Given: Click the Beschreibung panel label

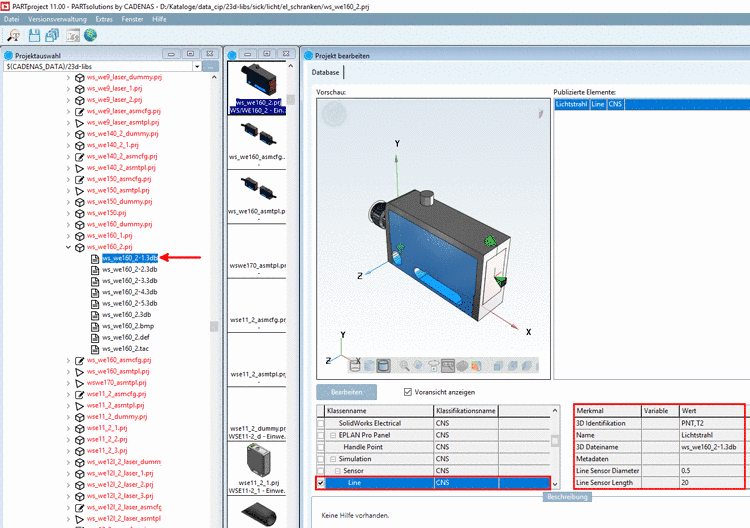Looking at the screenshot, I should point(567,497).
